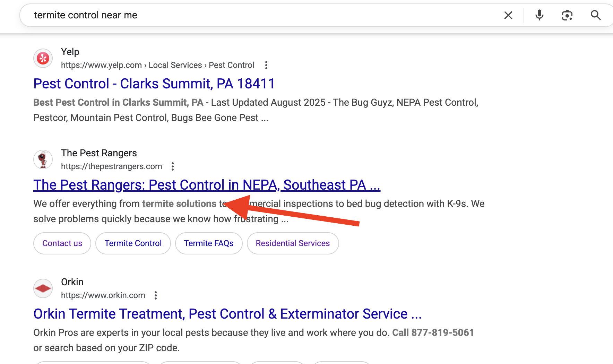Click The Pest Rangers favicon
This screenshot has height=364, width=613.
click(43, 159)
